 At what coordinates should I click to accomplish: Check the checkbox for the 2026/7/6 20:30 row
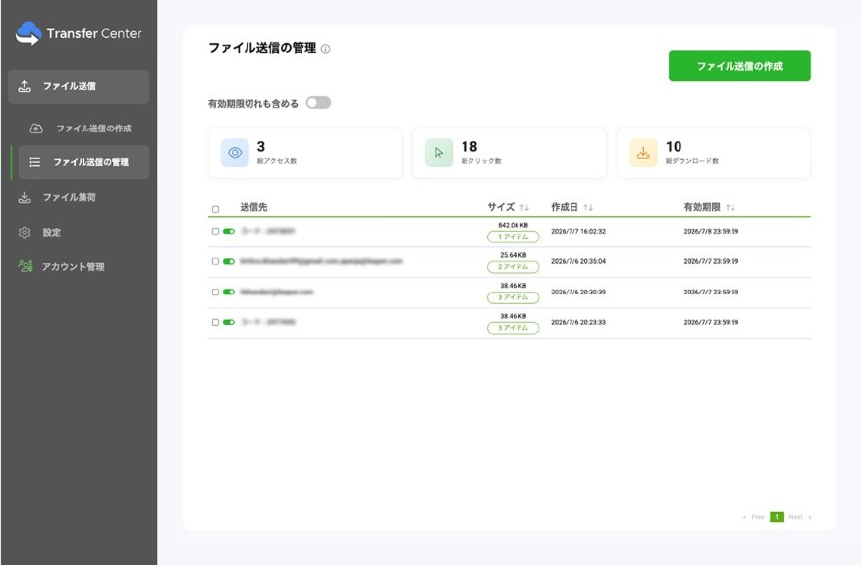coord(215,292)
